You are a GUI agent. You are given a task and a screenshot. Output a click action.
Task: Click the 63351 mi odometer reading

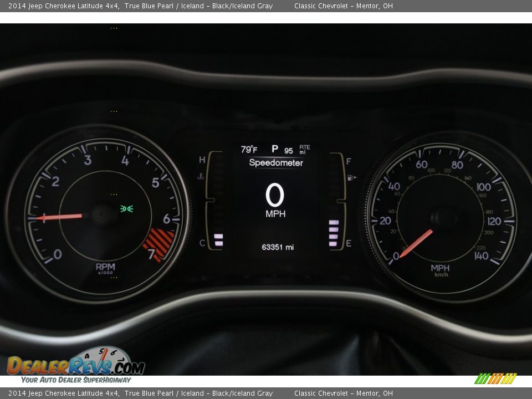click(278, 247)
